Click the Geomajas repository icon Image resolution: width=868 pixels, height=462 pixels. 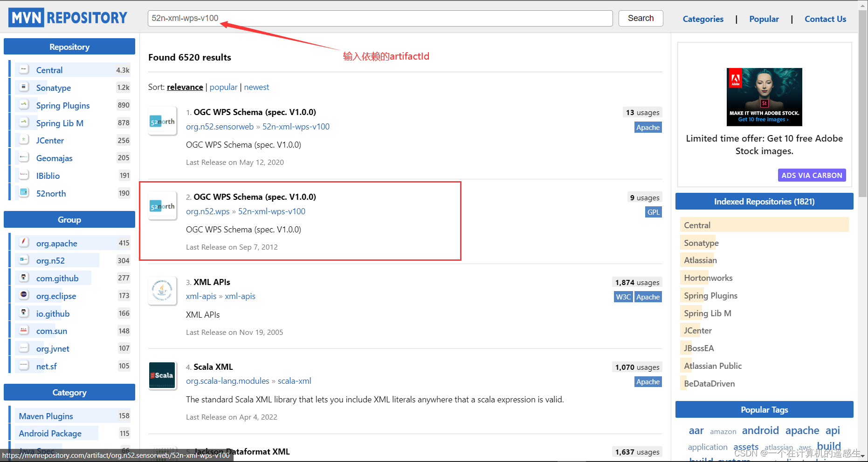[x=24, y=157]
